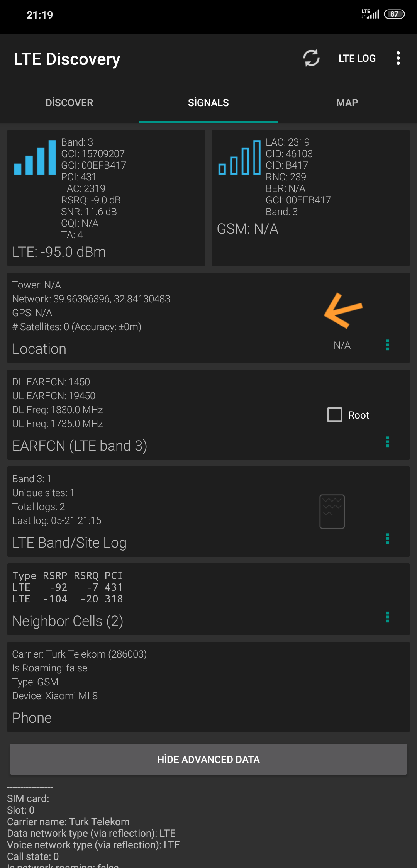Switch to the Map tab
The width and height of the screenshot is (417, 868).
347,103
